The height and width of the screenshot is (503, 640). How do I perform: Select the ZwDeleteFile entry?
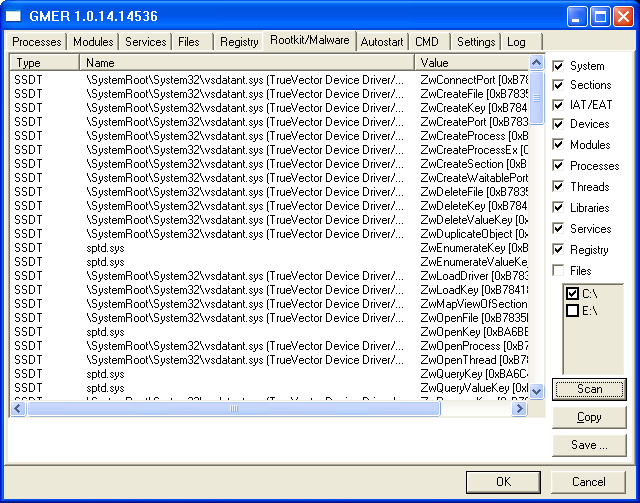(x=269, y=191)
